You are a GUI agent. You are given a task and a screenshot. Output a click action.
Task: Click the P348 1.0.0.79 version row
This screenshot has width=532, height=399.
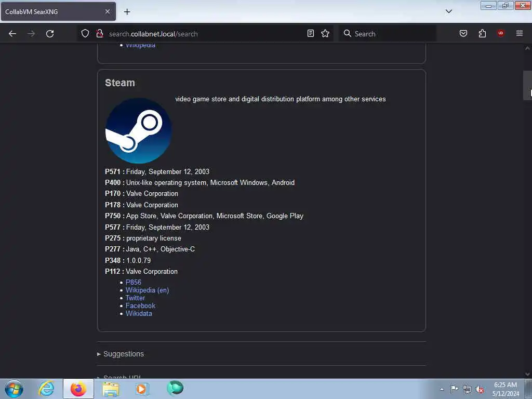[x=128, y=261]
